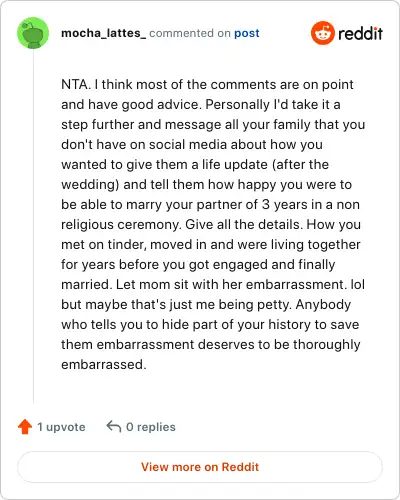
Task: Open the "0 replies" label
Action: [151, 427]
